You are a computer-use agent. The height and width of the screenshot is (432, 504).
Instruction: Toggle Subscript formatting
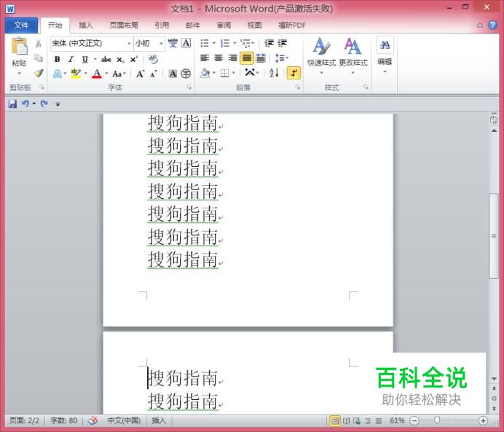[120, 60]
